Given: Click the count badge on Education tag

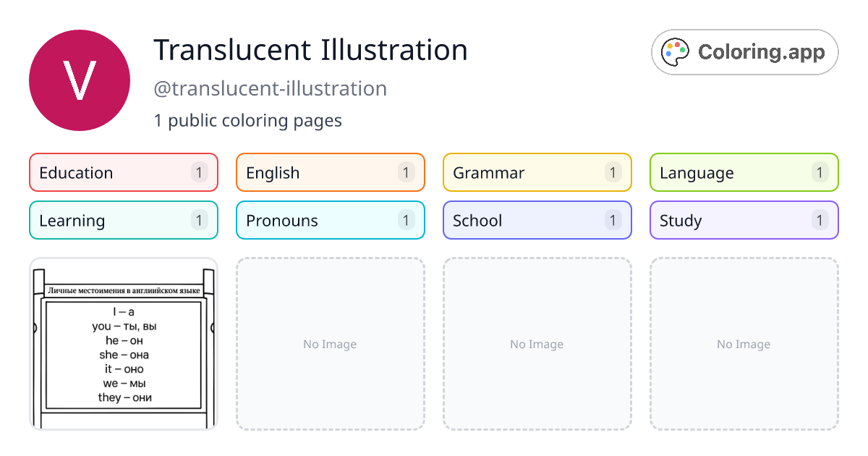Looking at the screenshot, I should (200, 172).
